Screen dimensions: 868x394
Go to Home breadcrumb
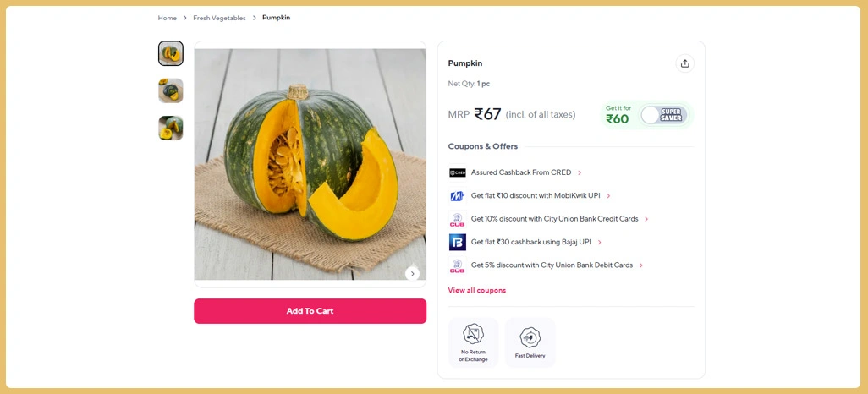tap(168, 18)
